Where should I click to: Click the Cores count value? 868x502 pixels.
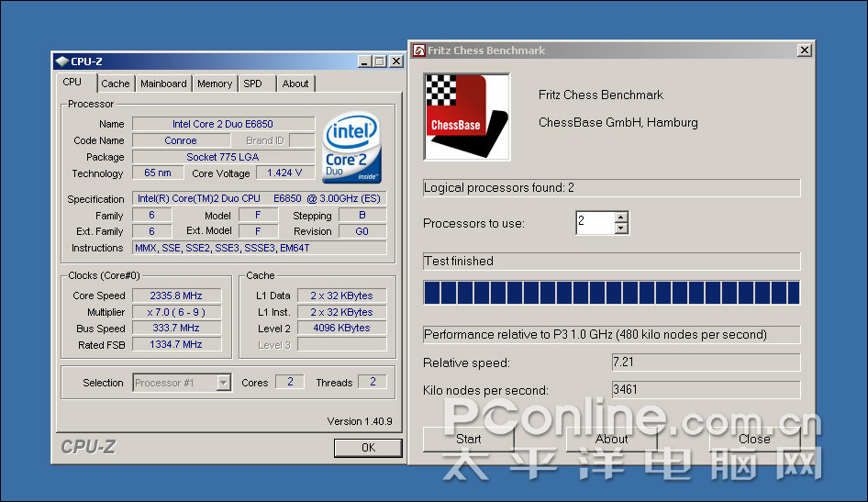(x=290, y=382)
